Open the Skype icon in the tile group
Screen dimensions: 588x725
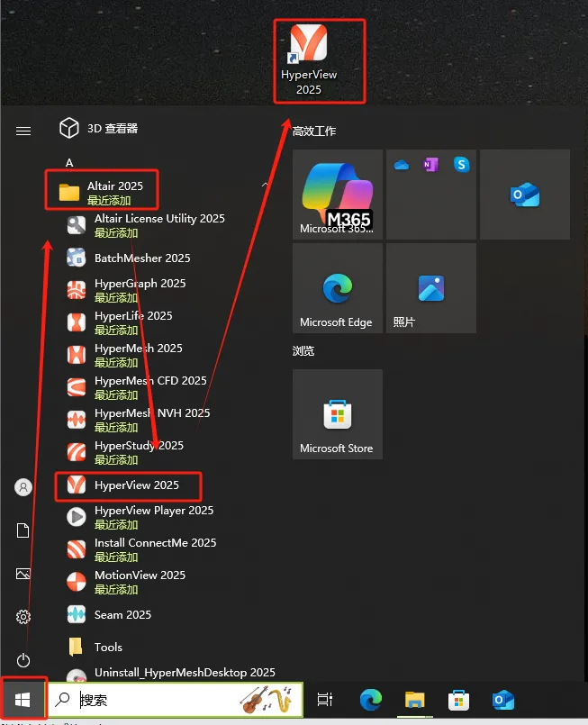pyautogui.click(x=461, y=164)
